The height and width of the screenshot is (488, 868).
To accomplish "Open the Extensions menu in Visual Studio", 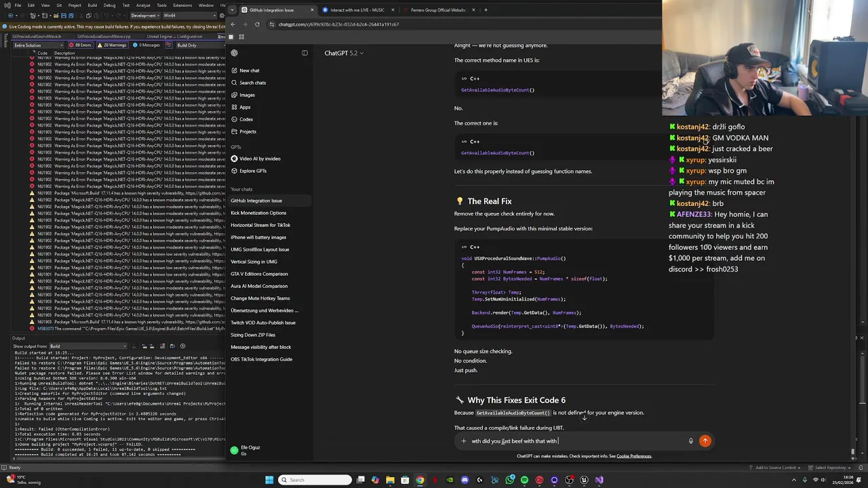I will [x=182, y=5].
